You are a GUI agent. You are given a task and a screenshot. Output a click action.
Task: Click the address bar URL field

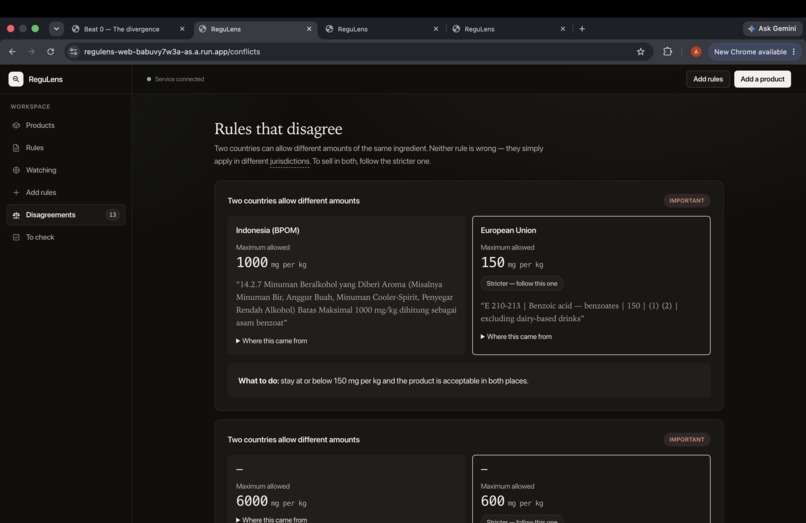pyautogui.click(x=358, y=52)
